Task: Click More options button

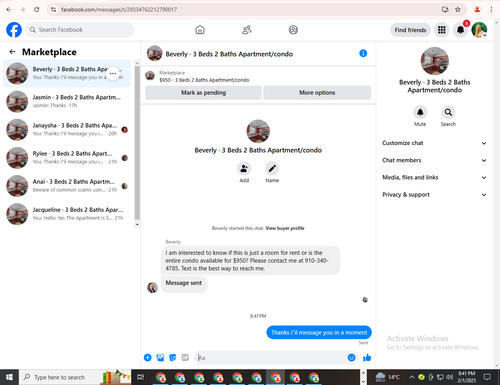Action: click(317, 93)
